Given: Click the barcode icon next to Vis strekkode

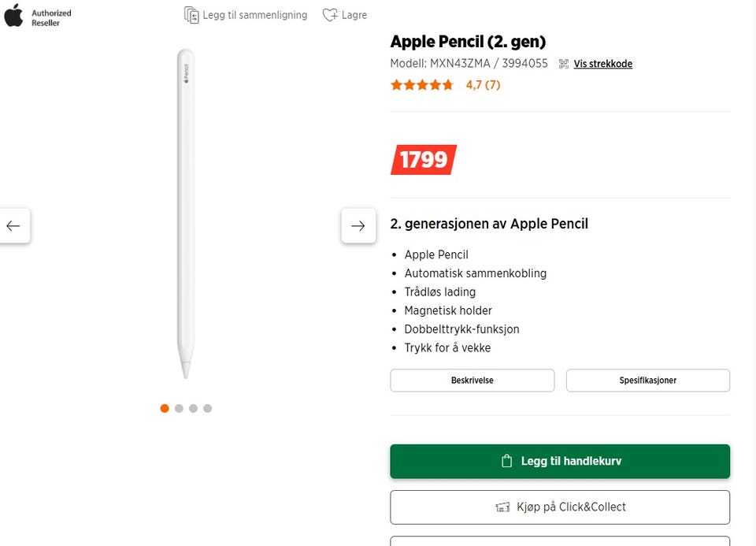Looking at the screenshot, I should tap(564, 64).
